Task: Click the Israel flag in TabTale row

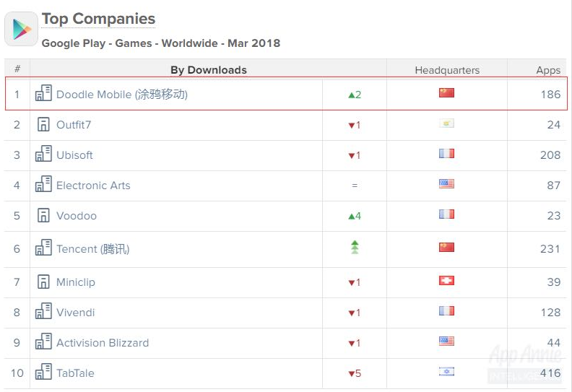Action: [x=446, y=372]
